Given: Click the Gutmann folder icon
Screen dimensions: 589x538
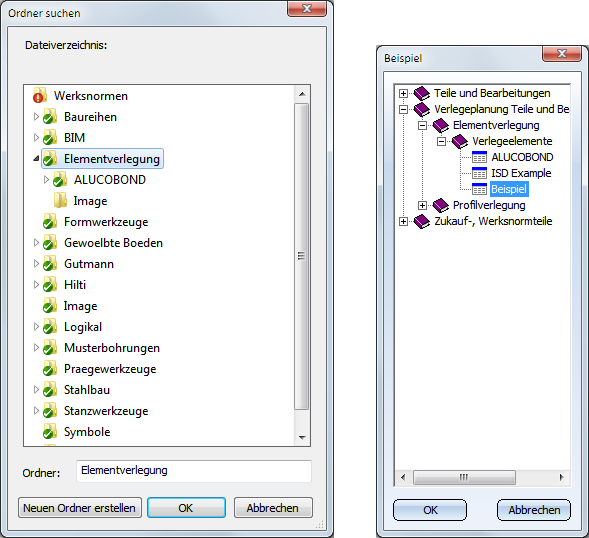Looking at the screenshot, I should pos(50,264).
